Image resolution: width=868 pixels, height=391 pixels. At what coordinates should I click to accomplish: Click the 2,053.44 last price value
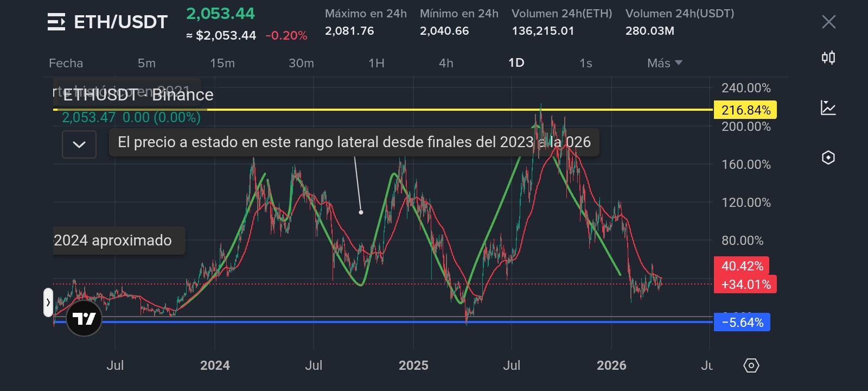pos(220,14)
